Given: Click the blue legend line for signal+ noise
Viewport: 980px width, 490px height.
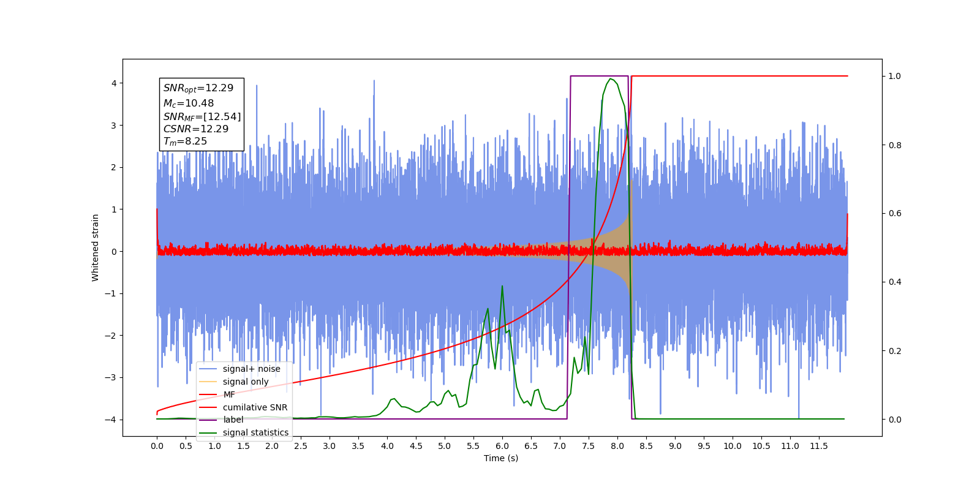Looking at the screenshot, I should (x=209, y=369).
